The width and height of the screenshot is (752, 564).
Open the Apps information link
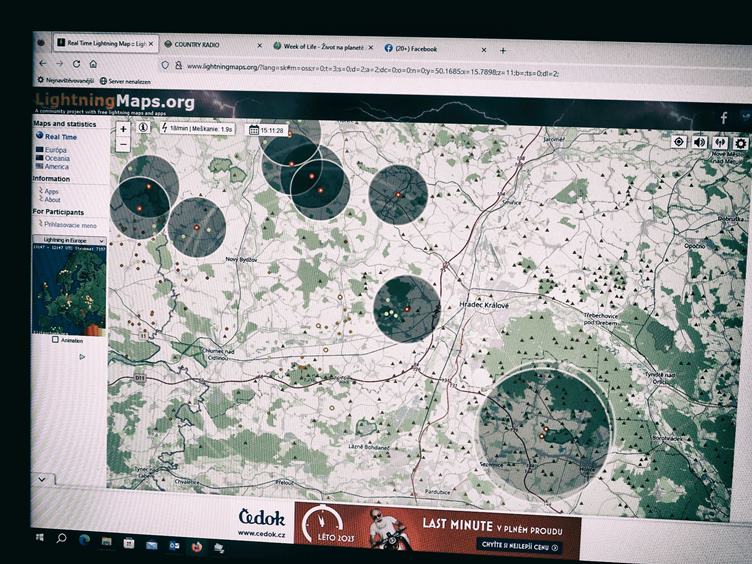(x=51, y=191)
